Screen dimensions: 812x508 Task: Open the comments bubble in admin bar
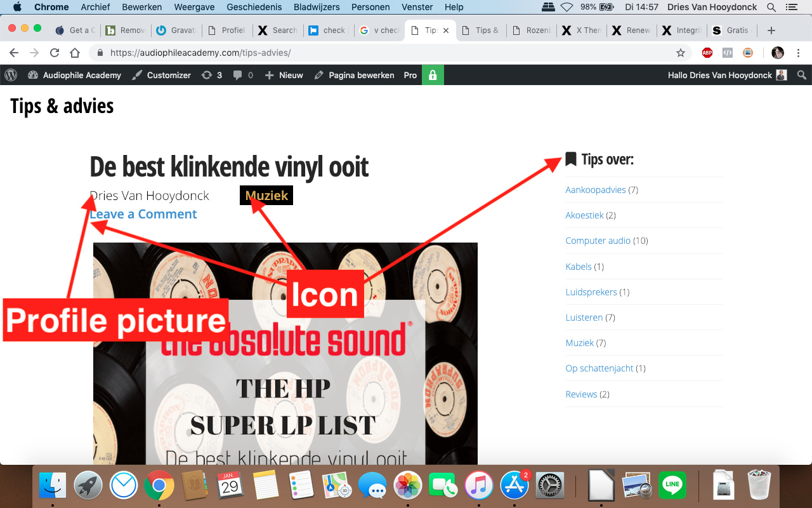tap(243, 75)
